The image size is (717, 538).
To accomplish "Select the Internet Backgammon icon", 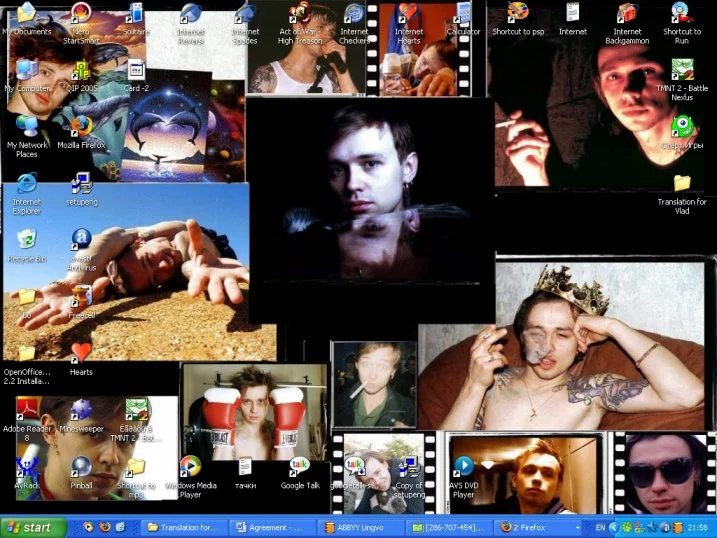I will tap(627, 14).
